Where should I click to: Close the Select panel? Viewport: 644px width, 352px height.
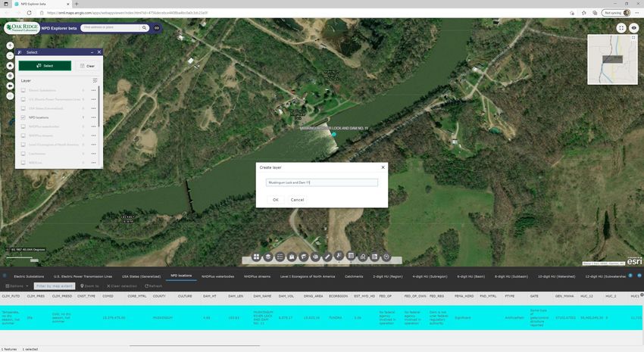click(x=99, y=52)
